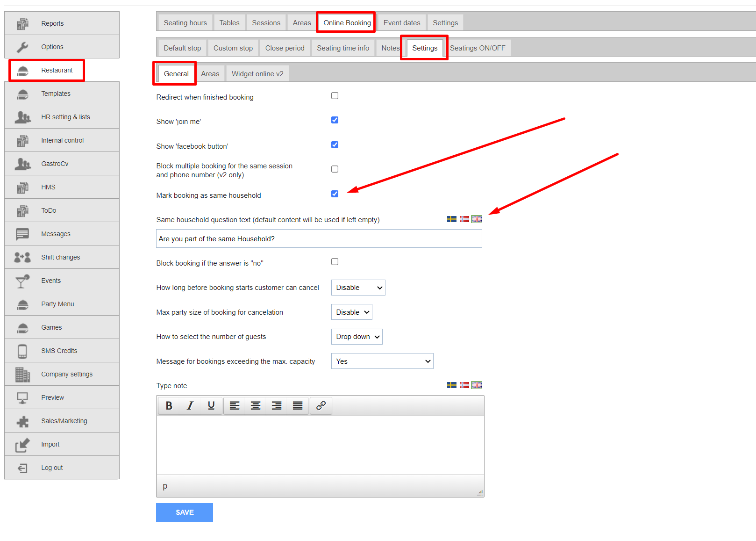Toggle italic formatting in Type note editor

pos(190,406)
